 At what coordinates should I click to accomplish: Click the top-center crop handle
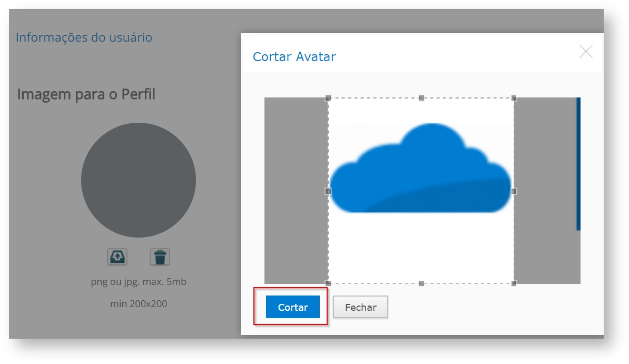point(421,98)
